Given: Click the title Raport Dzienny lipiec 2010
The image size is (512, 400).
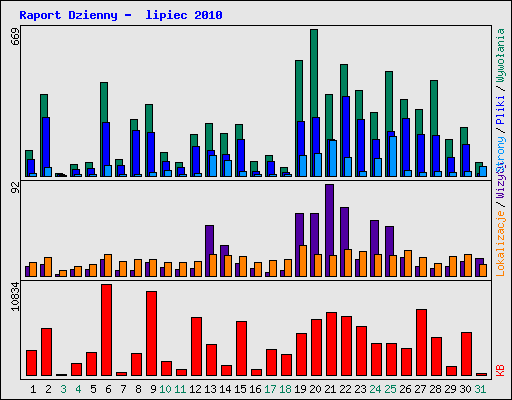Looking at the screenshot, I should tap(121, 15).
